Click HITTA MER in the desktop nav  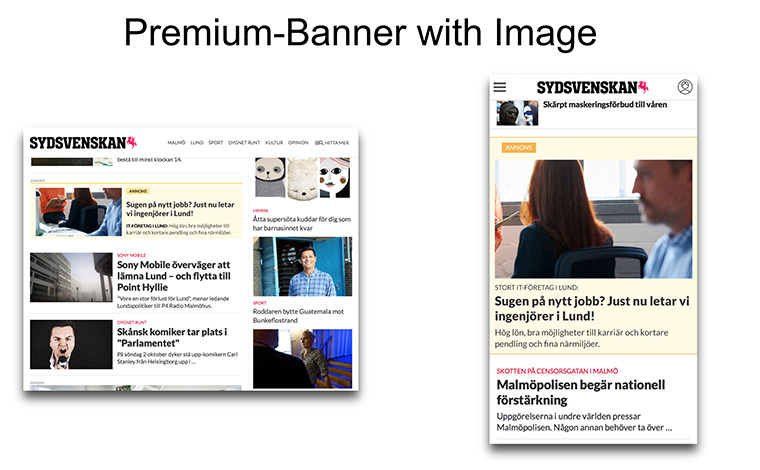click(x=332, y=142)
